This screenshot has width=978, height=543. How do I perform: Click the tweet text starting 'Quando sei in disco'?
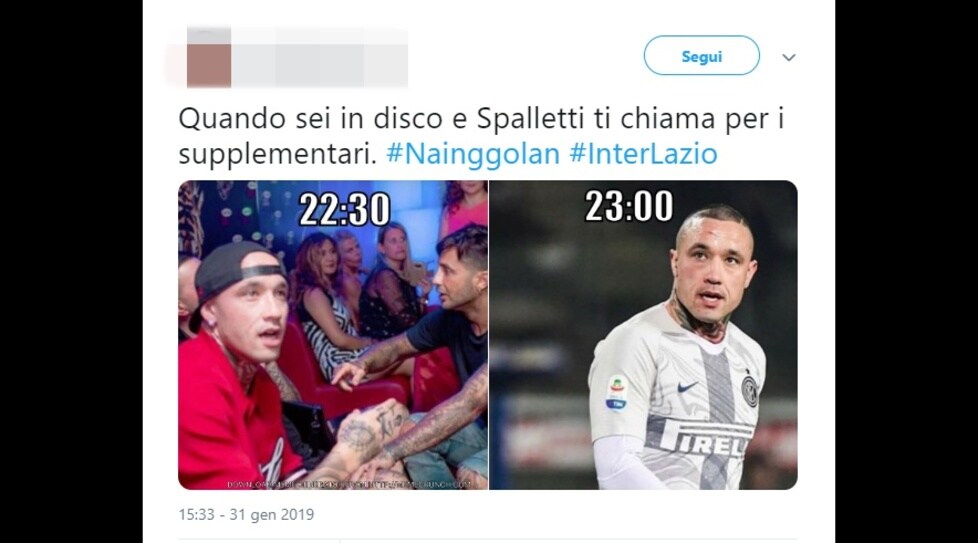click(481, 136)
